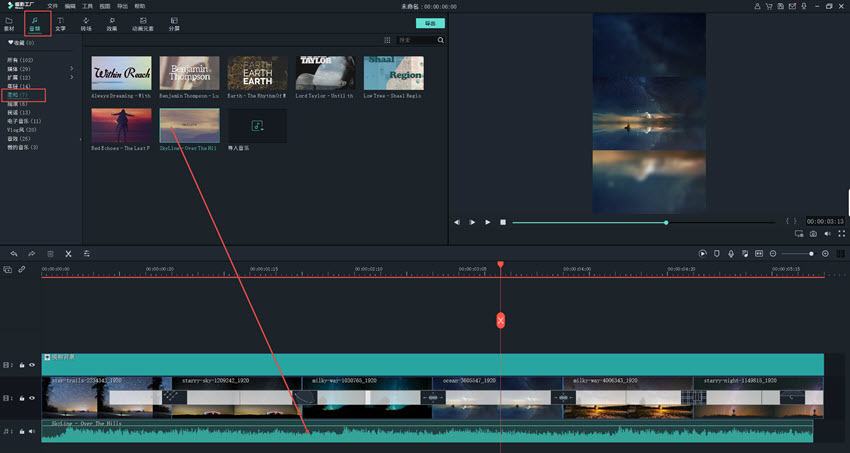Click the preview playback progress slider handle

[x=666, y=222]
